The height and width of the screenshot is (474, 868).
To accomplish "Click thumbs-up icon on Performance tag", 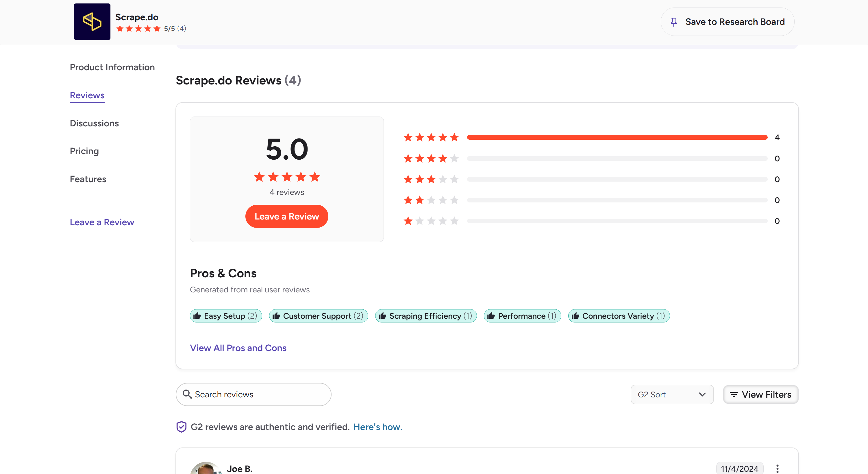I will 491,316.
